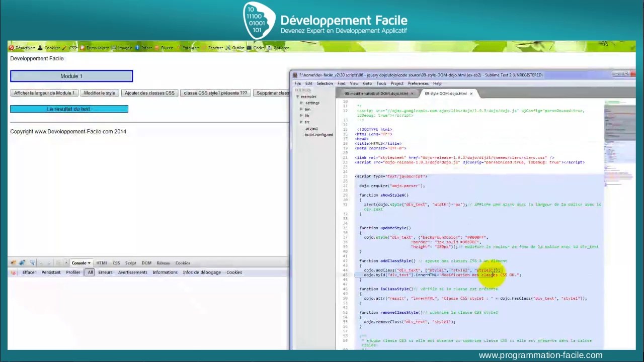Open the Goto menu in Sublime Text

coord(367,83)
